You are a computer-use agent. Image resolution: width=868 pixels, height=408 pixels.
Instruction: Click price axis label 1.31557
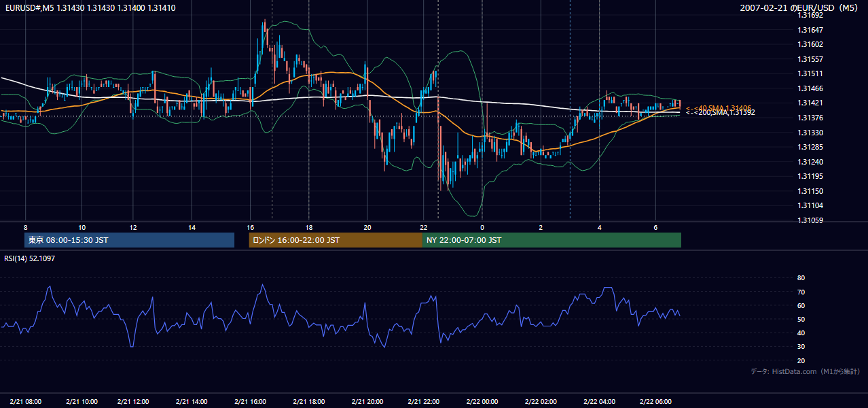pos(810,59)
